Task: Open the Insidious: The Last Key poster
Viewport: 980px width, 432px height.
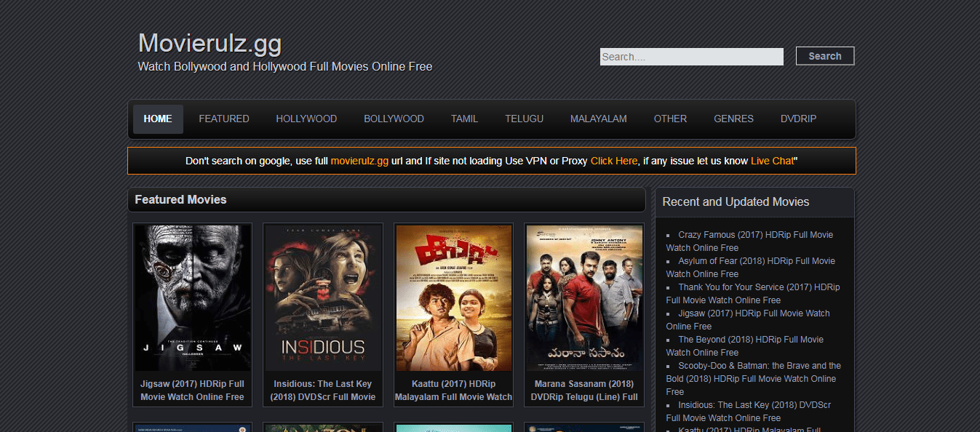Action: pos(322,297)
